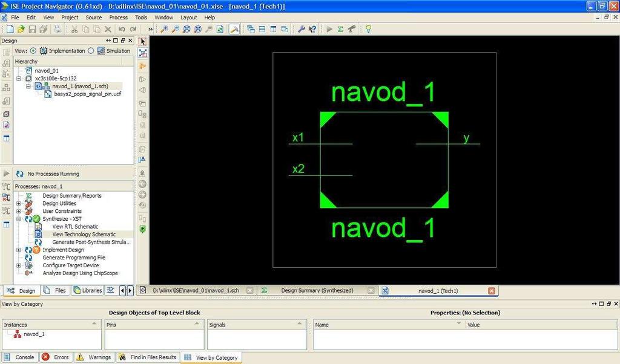Click the light bulb tips icon

pyautogui.click(x=368, y=29)
